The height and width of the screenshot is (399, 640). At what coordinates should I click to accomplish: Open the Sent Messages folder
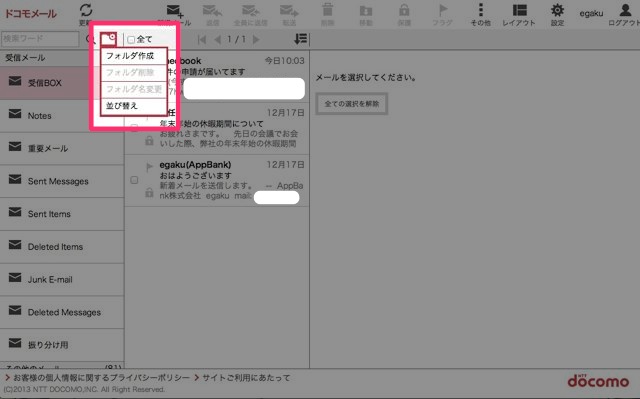click(x=62, y=181)
